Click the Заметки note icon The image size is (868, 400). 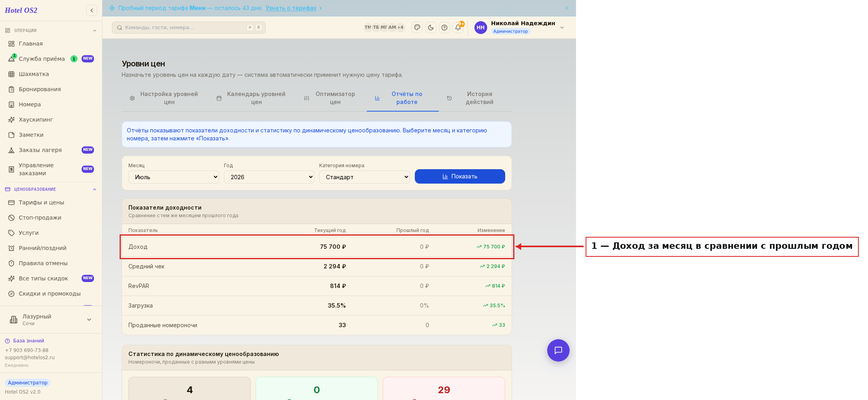point(12,135)
